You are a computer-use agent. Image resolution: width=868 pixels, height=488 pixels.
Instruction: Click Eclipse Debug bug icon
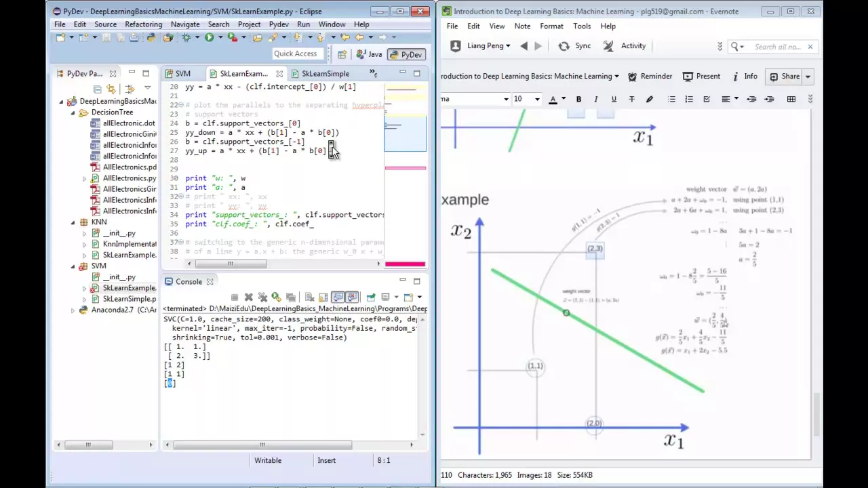pyautogui.click(x=186, y=37)
